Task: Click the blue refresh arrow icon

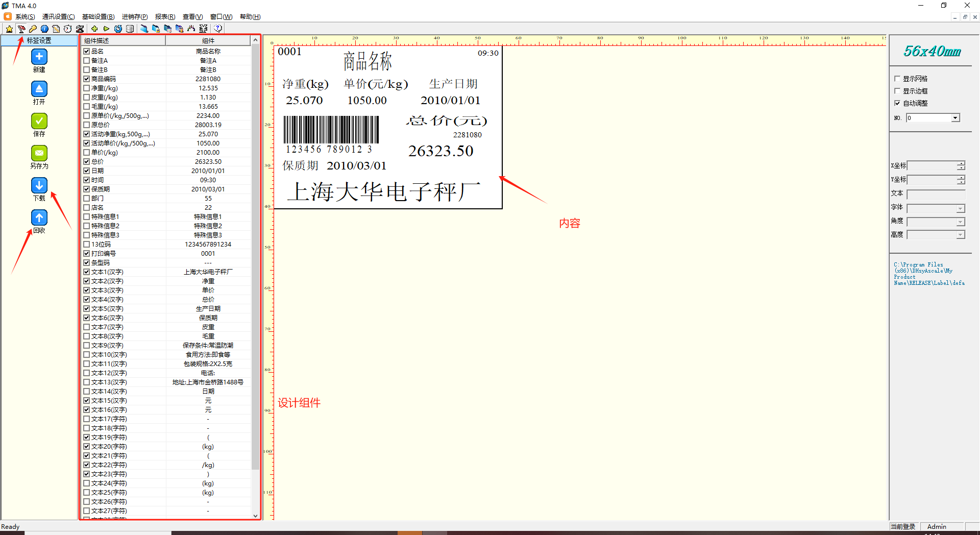Action: point(118,29)
